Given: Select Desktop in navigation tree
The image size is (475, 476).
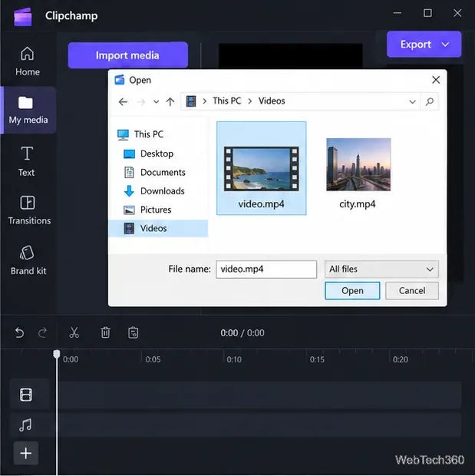Looking at the screenshot, I should pyautogui.click(x=149, y=154).
